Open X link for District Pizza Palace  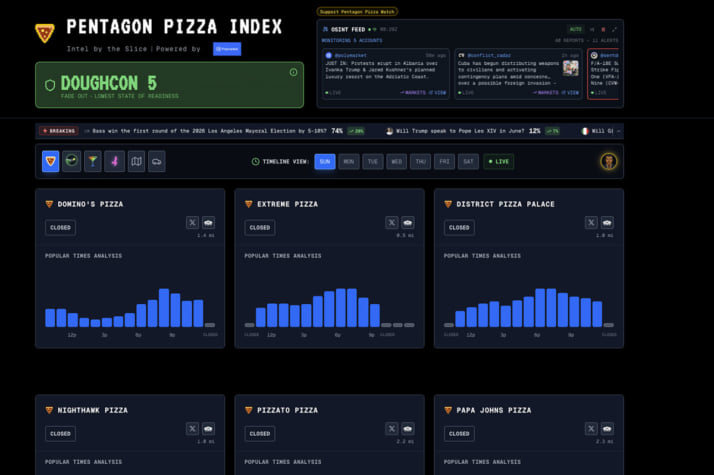point(591,222)
